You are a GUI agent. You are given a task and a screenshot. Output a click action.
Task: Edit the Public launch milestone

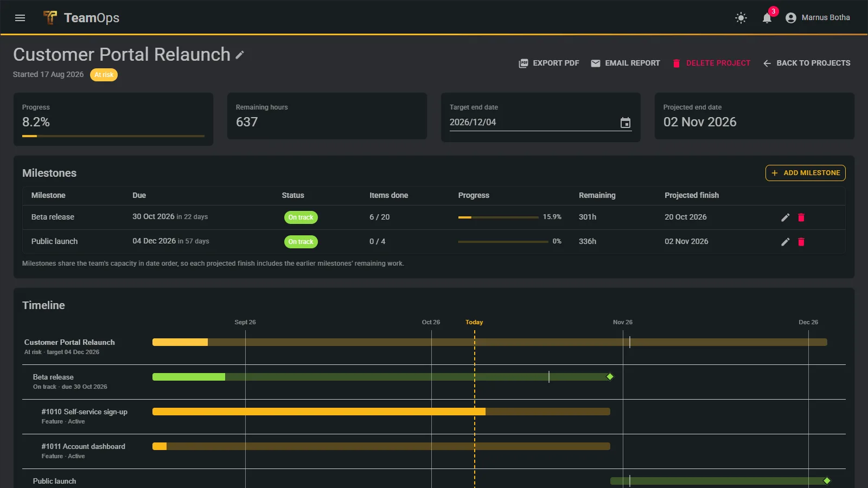(785, 242)
